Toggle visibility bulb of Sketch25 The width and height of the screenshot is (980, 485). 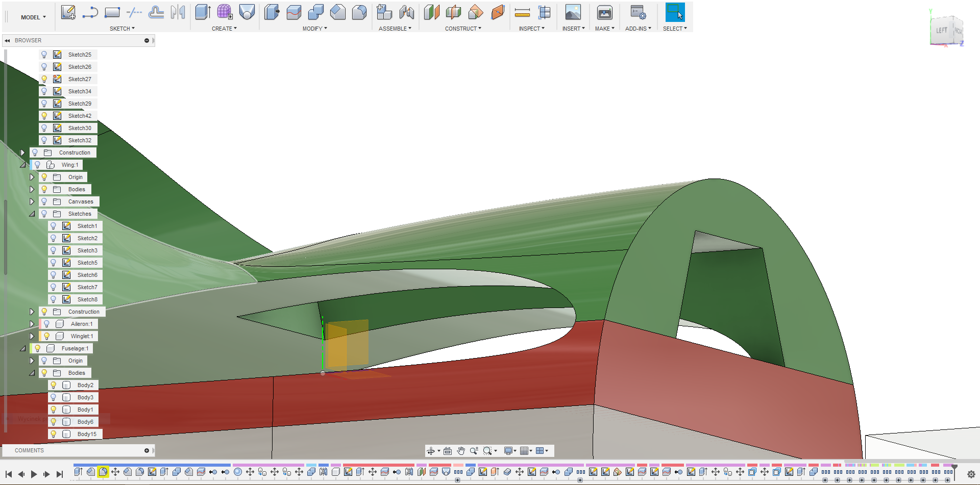tap(44, 55)
